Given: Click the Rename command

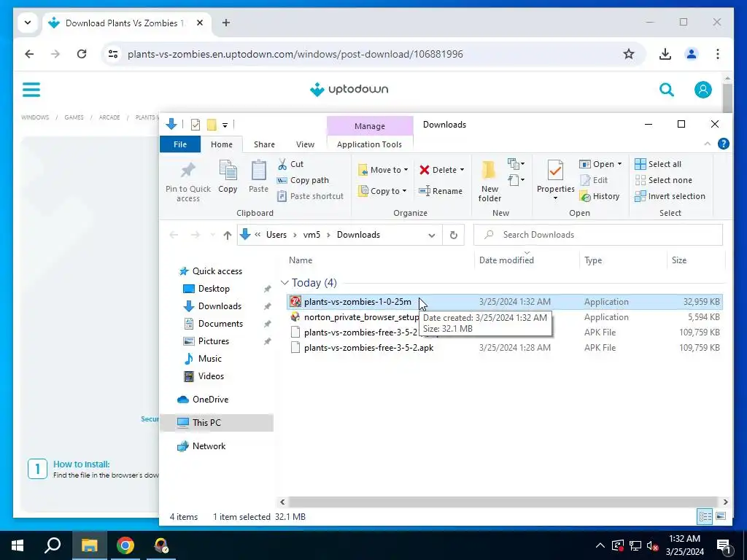Looking at the screenshot, I should point(441,191).
